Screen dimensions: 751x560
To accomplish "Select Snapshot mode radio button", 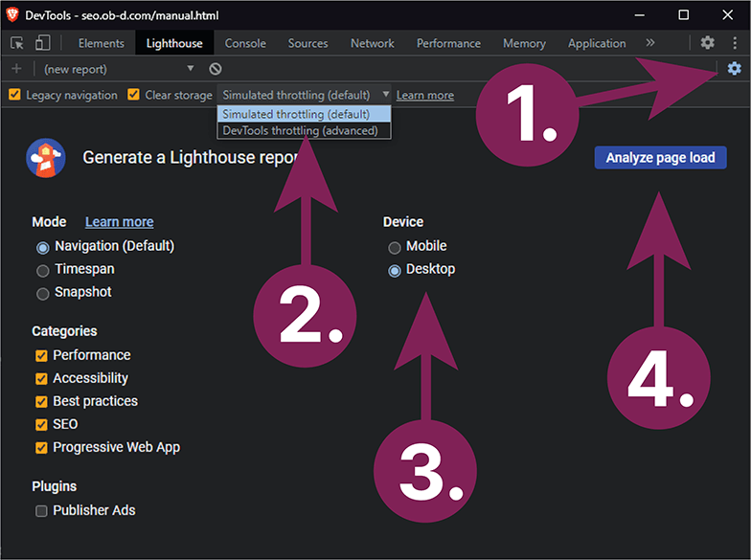I will (43, 294).
